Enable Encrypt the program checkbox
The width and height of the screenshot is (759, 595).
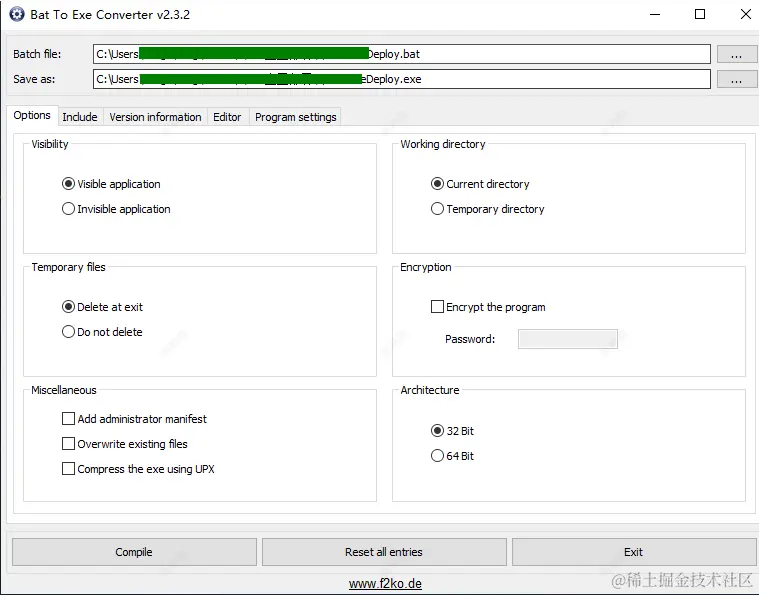[488, 307]
